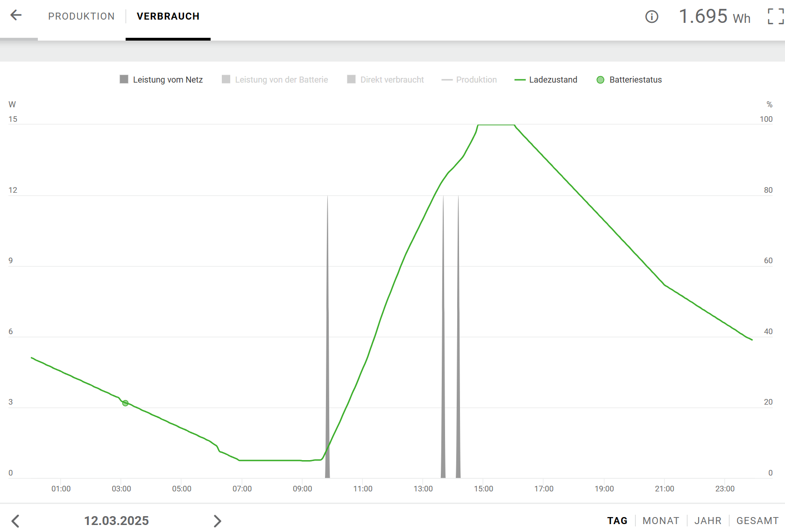Go to next day arrow
This screenshot has height=532, width=785.
(x=217, y=521)
